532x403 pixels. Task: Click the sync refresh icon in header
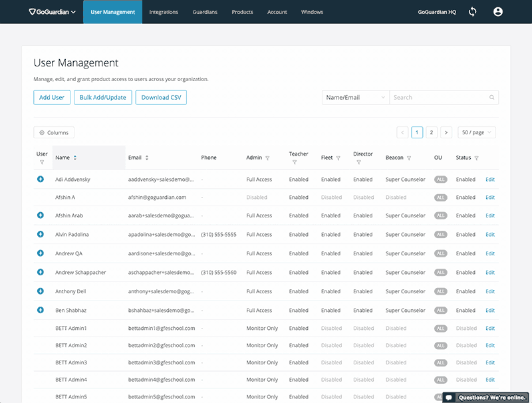[472, 12]
